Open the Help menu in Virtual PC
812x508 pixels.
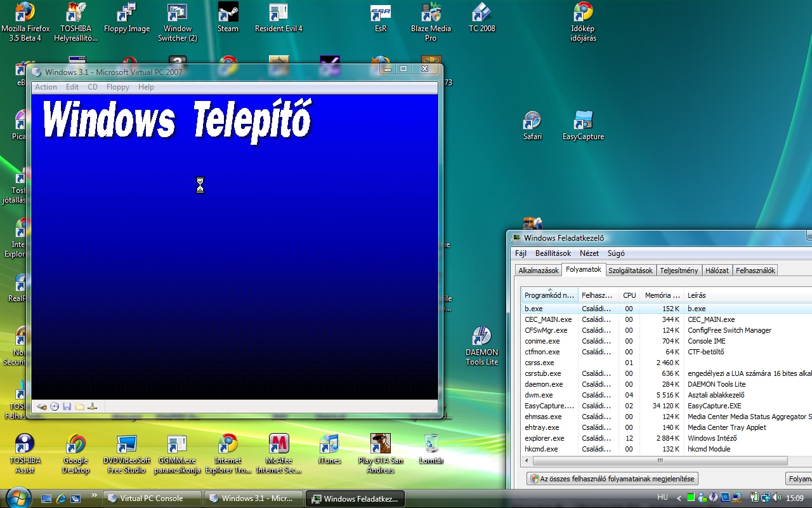(146, 87)
